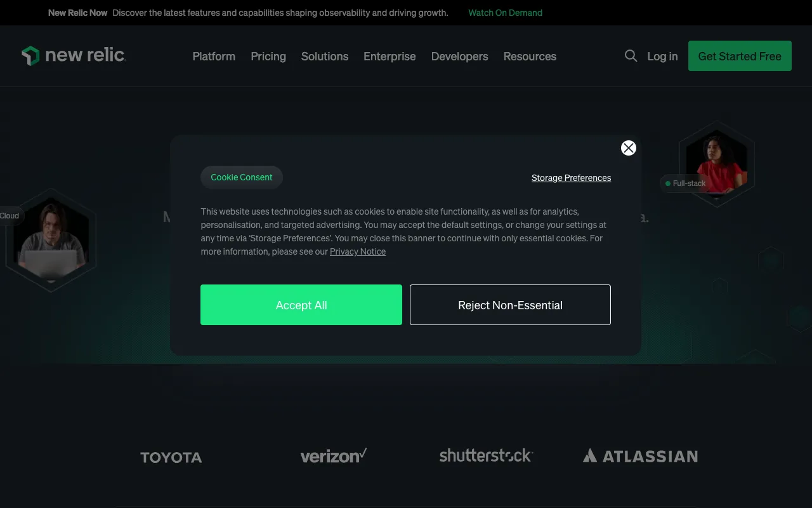This screenshot has width=812, height=508.
Task: Click the Shutterstock logo
Action: point(486,455)
